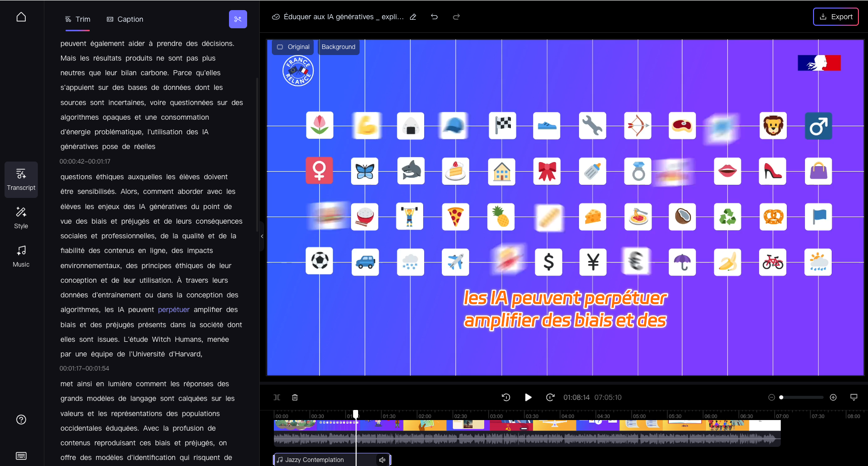Collapse the transcript panel with the arrow
This screenshot has height=466, width=868.
point(262,236)
